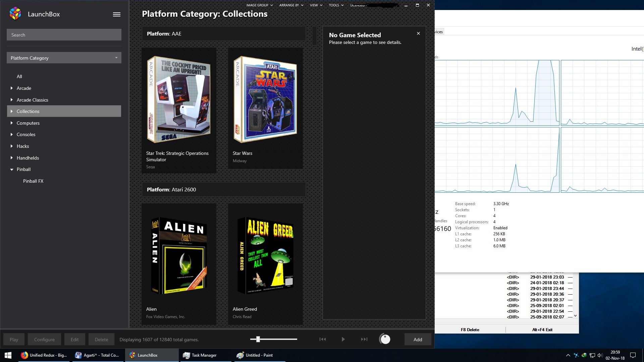The height and width of the screenshot is (362, 644).
Task: Expand the Hacks category
Action: (12, 146)
